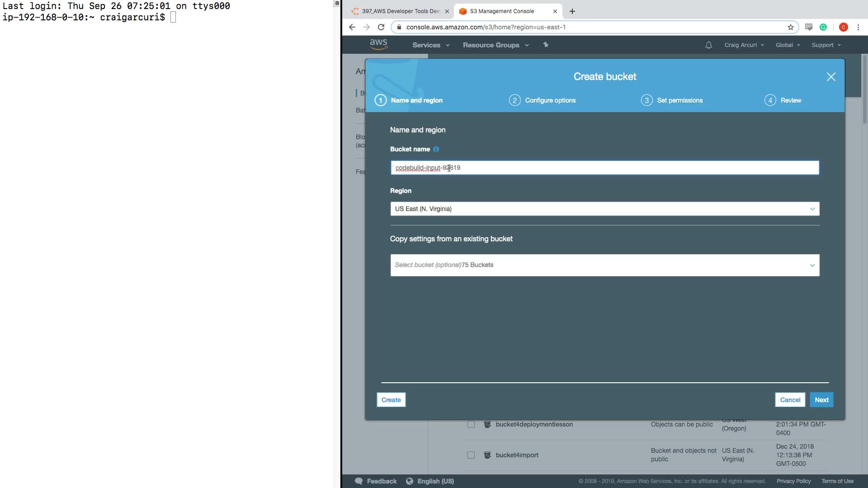
Task: Open the Resource Groups menu
Action: [x=495, y=45]
